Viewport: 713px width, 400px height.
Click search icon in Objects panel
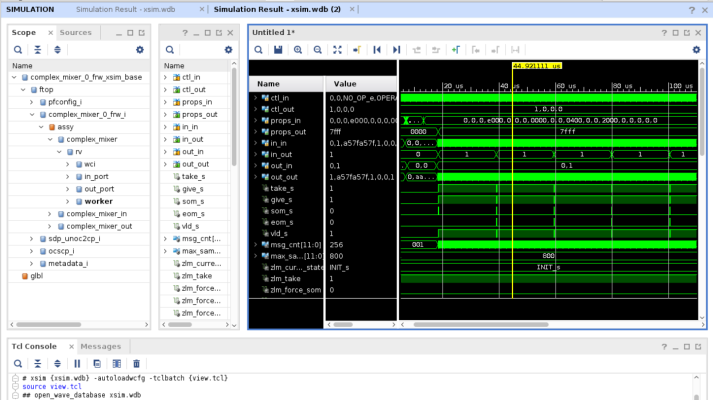click(x=170, y=50)
